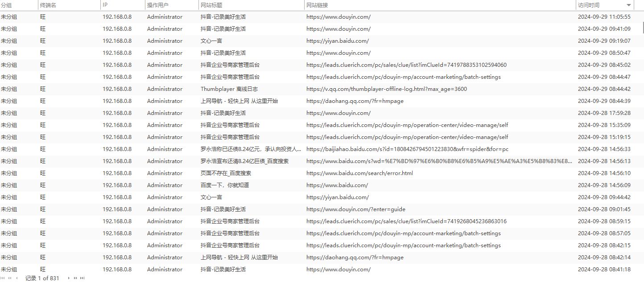This screenshot has height=282, width=644.
Task: Select the timestamp 2024-09-29 08:44:39
Action: click(604, 101)
